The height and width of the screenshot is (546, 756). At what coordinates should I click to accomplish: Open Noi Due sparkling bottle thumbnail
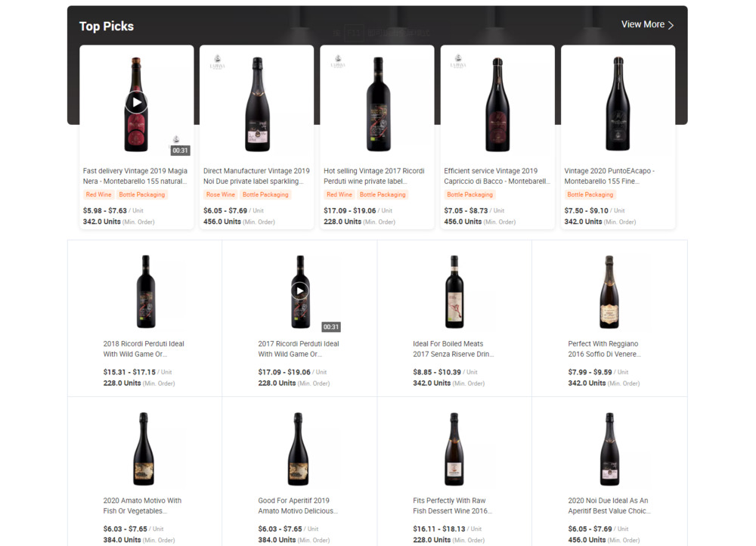coord(257,104)
